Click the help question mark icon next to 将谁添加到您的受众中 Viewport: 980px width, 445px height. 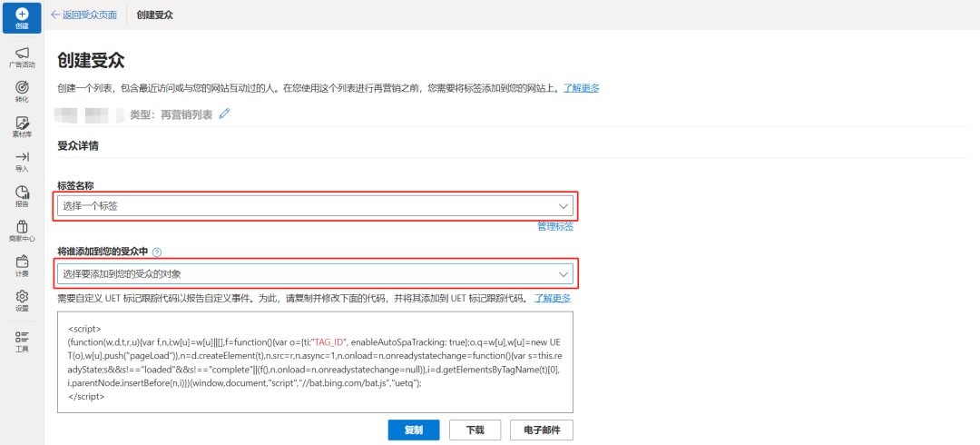point(157,252)
